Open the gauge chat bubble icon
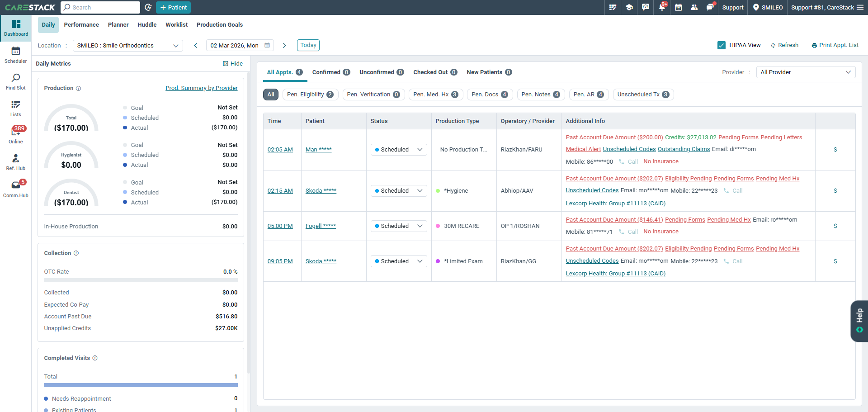The height and width of the screenshot is (412, 868). pyautogui.click(x=646, y=7)
